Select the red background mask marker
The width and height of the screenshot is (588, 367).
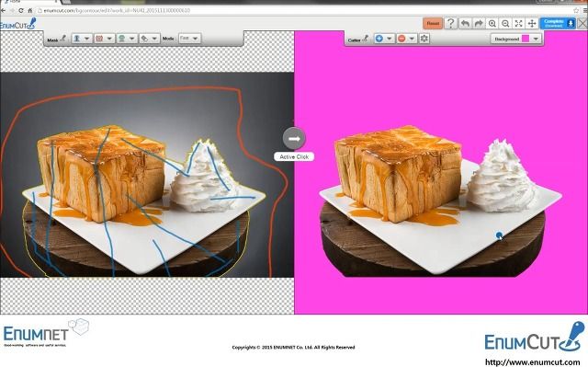tap(99, 39)
